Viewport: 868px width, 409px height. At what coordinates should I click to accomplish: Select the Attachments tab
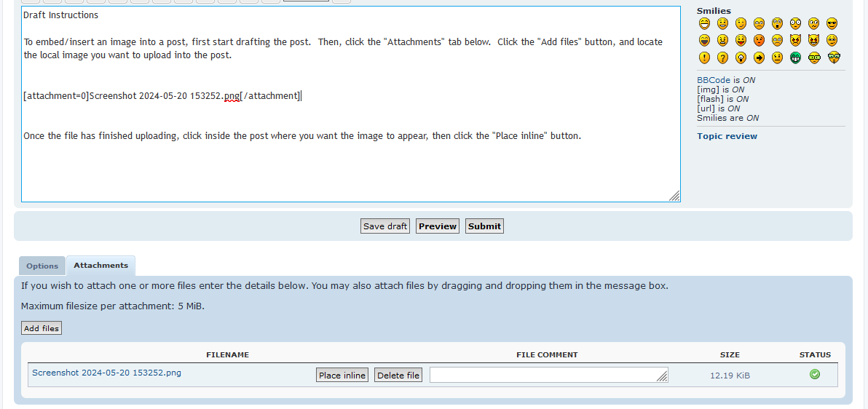pos(101,266)
